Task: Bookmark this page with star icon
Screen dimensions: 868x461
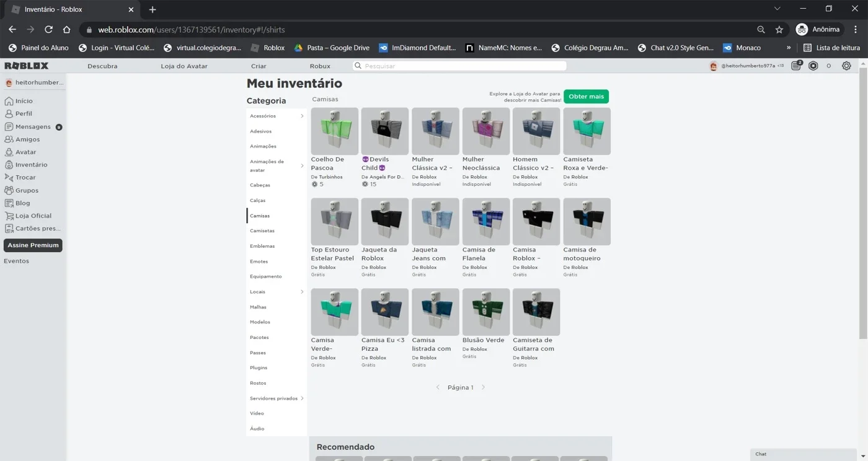Action: click(779, 30)
